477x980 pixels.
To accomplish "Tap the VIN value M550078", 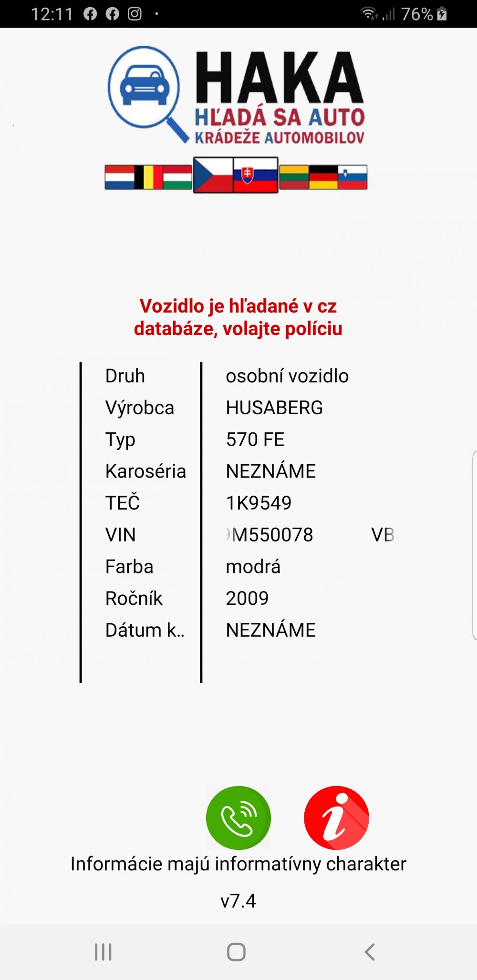I will (270, 535).
